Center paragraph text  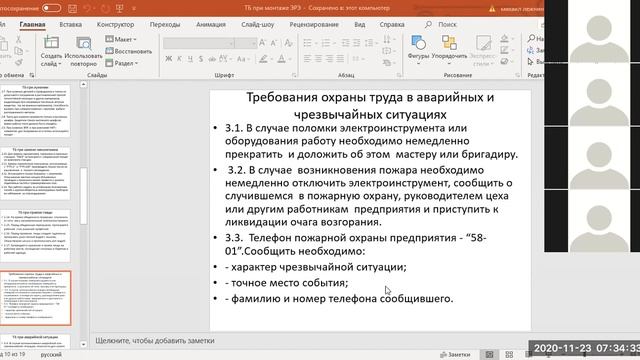[318, 59]
